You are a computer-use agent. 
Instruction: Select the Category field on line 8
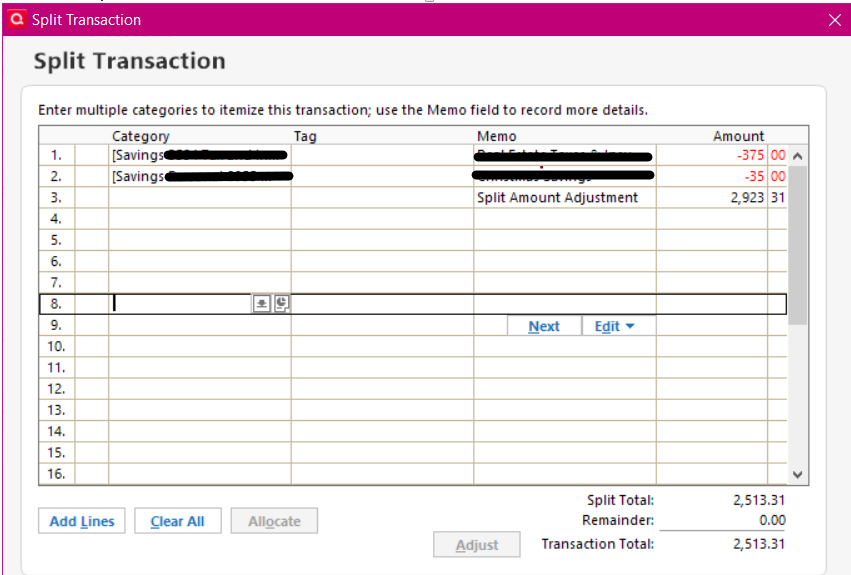(181, 304)
